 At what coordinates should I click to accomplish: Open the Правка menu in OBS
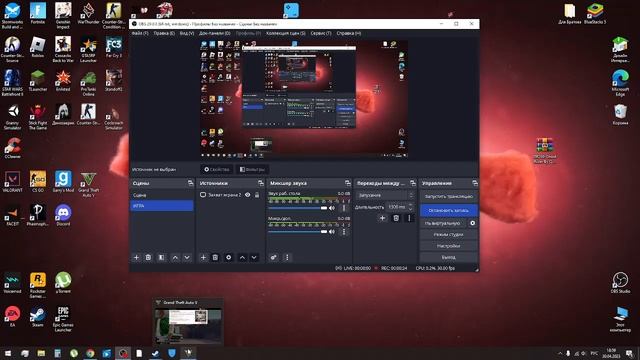[164, 33]
